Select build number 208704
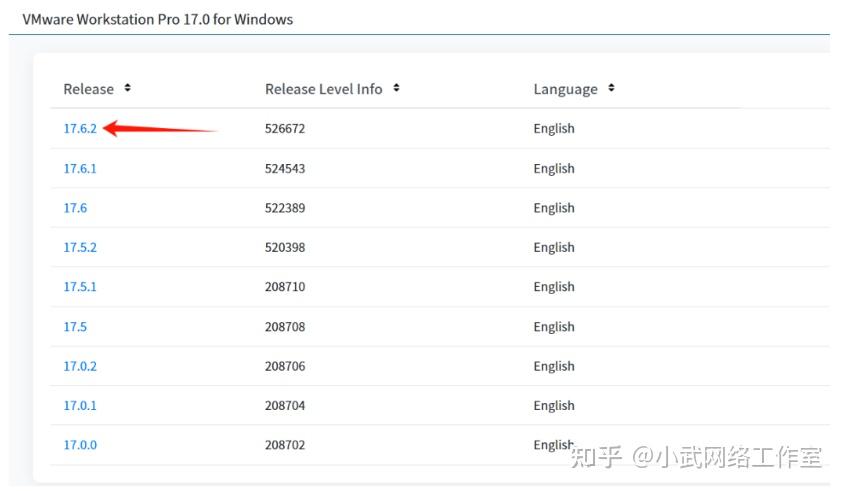This screenshot has width=844, height=491. [x=285, y=405]
